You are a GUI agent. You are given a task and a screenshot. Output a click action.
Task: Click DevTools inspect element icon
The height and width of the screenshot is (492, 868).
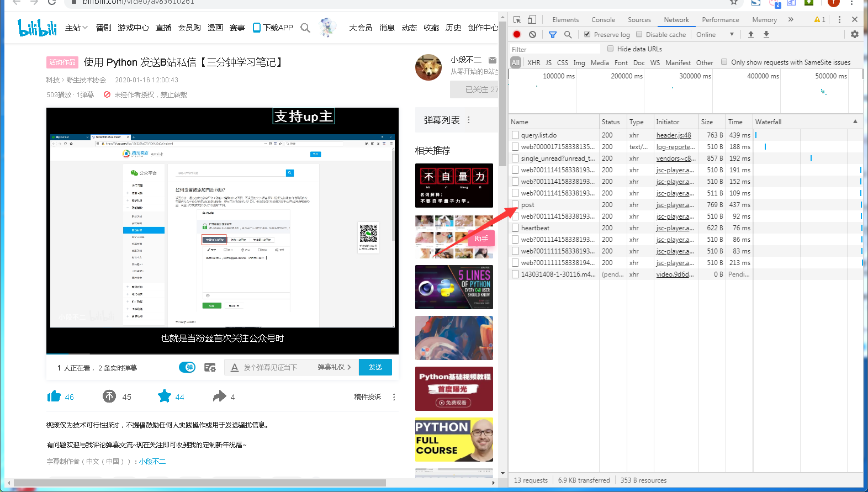[517, 19]
